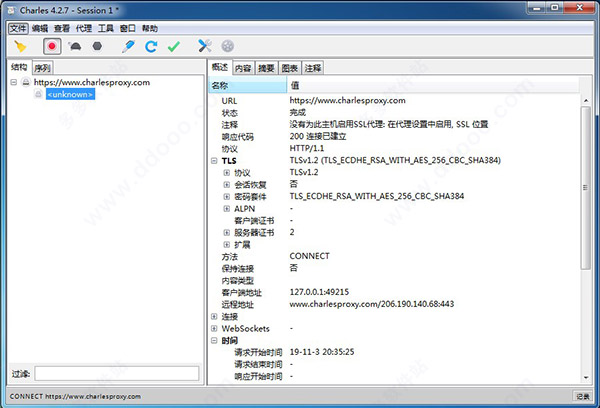Expand the 密码套件 row
The height and width of the screenshot is (408, 600).
[x=227, y=197]
